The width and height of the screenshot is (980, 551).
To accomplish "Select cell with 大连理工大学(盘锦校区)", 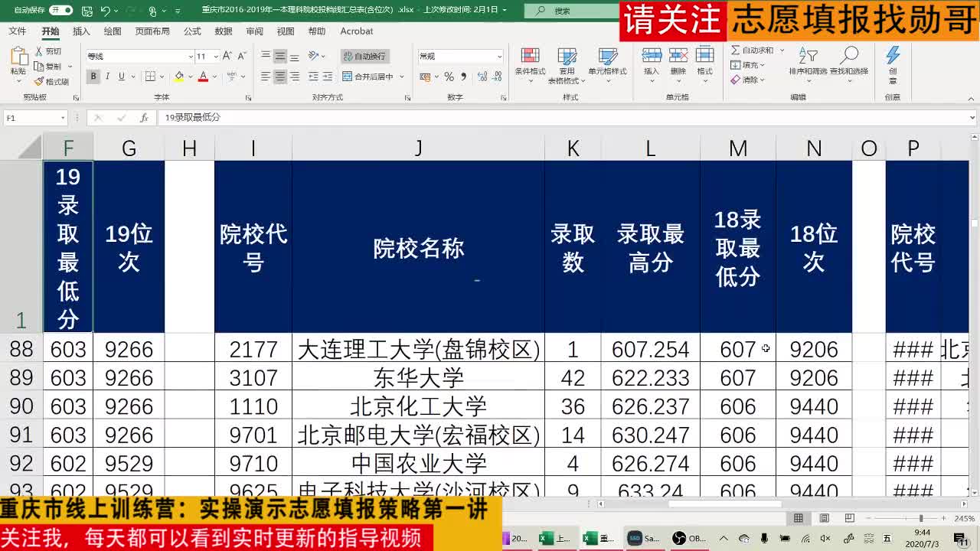I will pyautogui.click(x=419, y=349).
